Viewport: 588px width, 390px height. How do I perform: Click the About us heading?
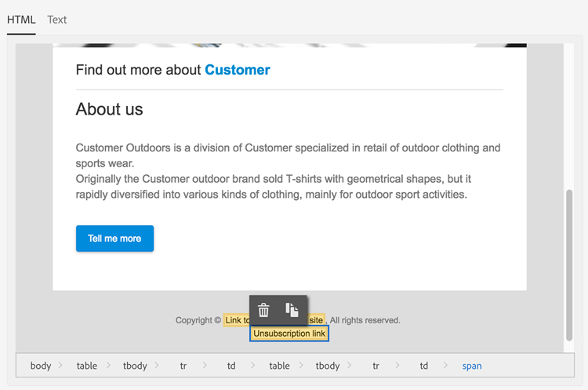coord(109,109)
